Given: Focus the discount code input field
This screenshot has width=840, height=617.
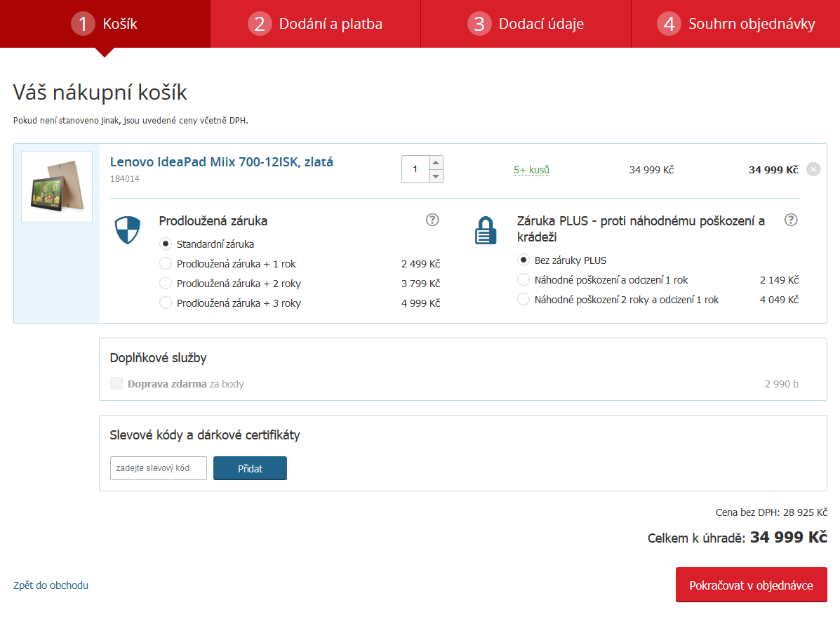Looking at the screenshot, I should (159, 468).
